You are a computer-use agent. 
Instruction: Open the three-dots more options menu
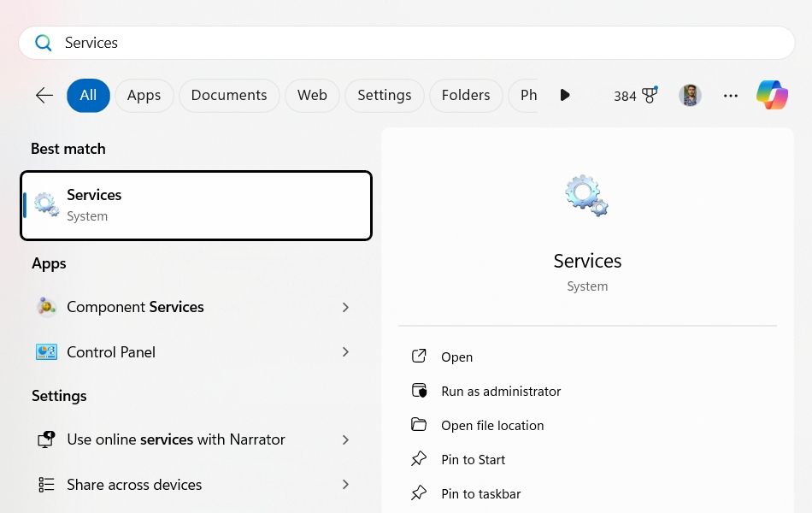[x=730, y=96]
